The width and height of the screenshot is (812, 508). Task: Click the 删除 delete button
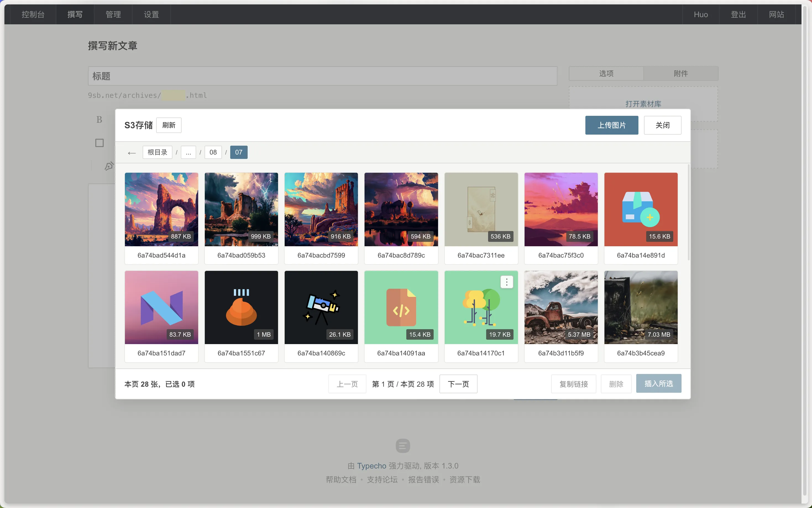click(616, 384)
